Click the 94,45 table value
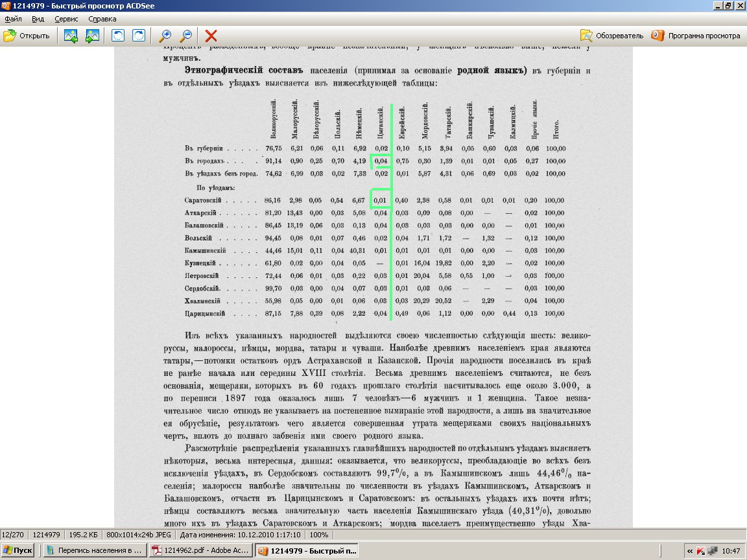The height and width of the screenshot is (560, 747). click(273, 238)
